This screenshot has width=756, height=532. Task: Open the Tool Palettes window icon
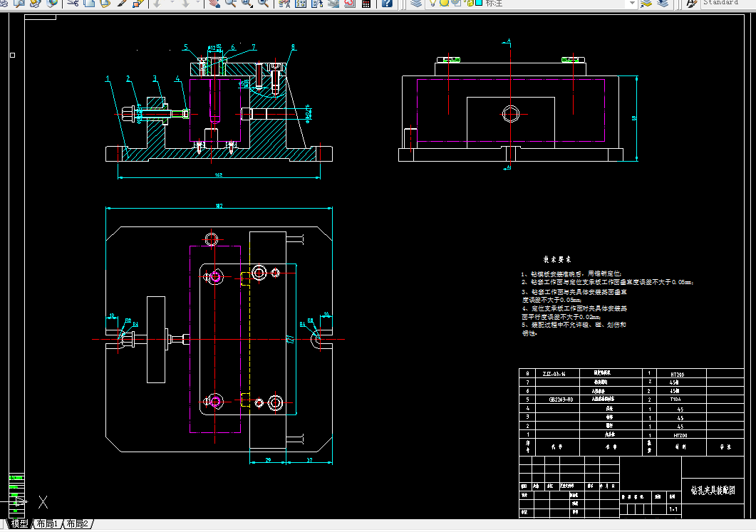[317, 3]
